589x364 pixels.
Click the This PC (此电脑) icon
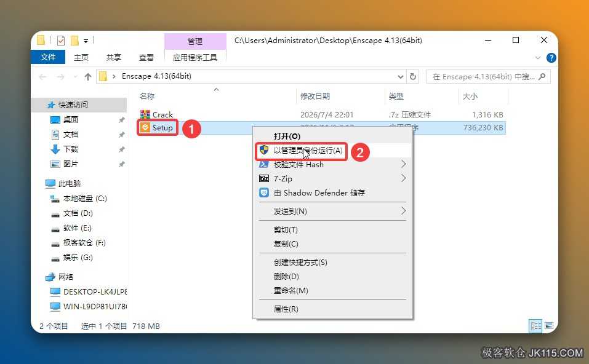(x=50, y=183)
